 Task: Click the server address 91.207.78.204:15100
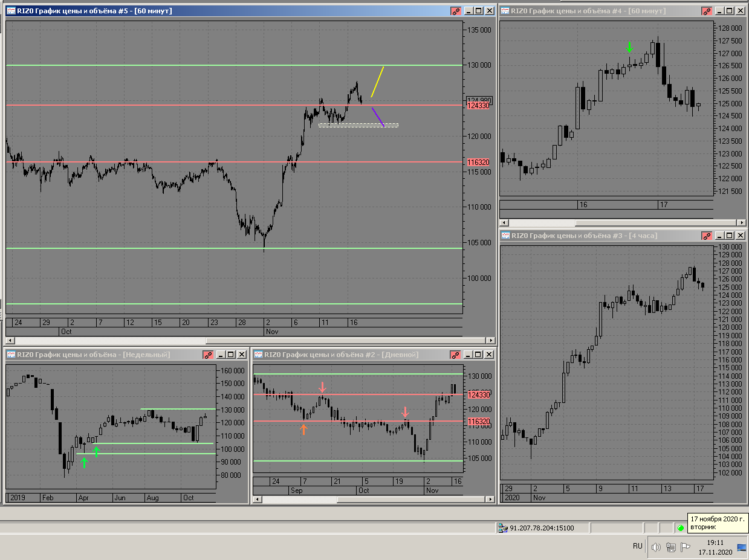(x=542, y=528)
